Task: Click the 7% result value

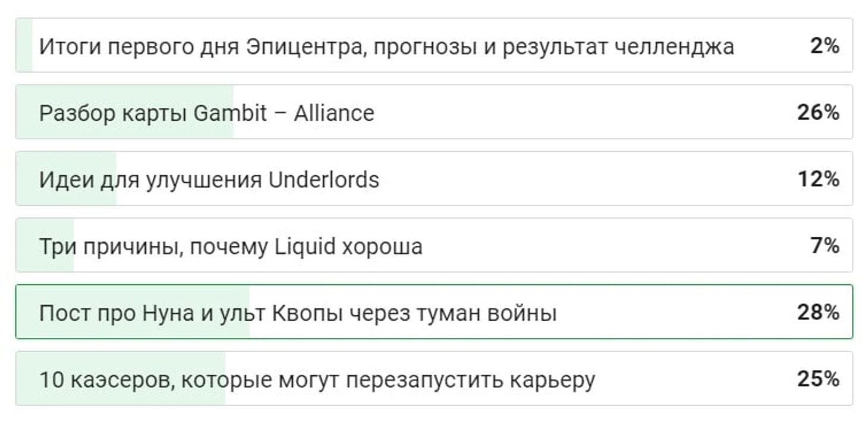Action: (825, 246)
